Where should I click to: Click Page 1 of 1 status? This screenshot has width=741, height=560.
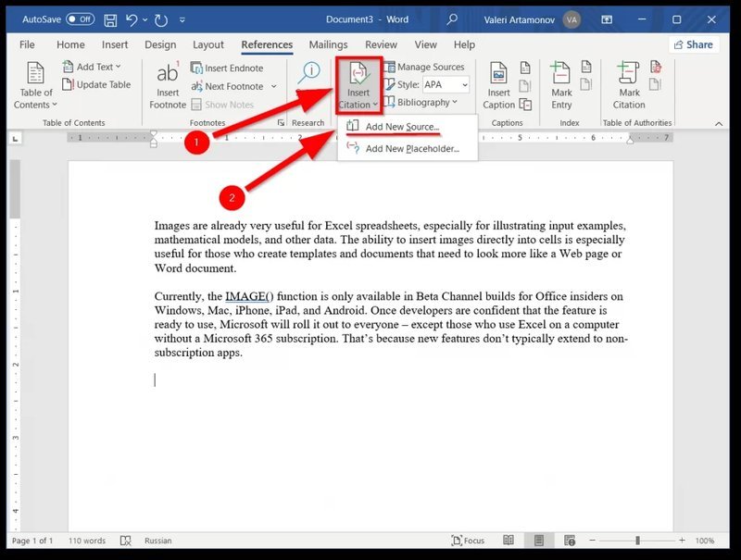coord(32,541)
